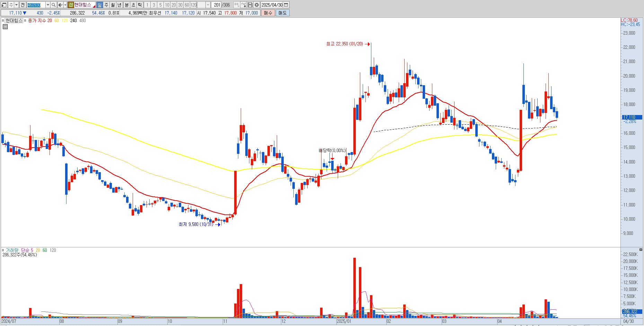Save the chart with floppy disk icon

250,5
